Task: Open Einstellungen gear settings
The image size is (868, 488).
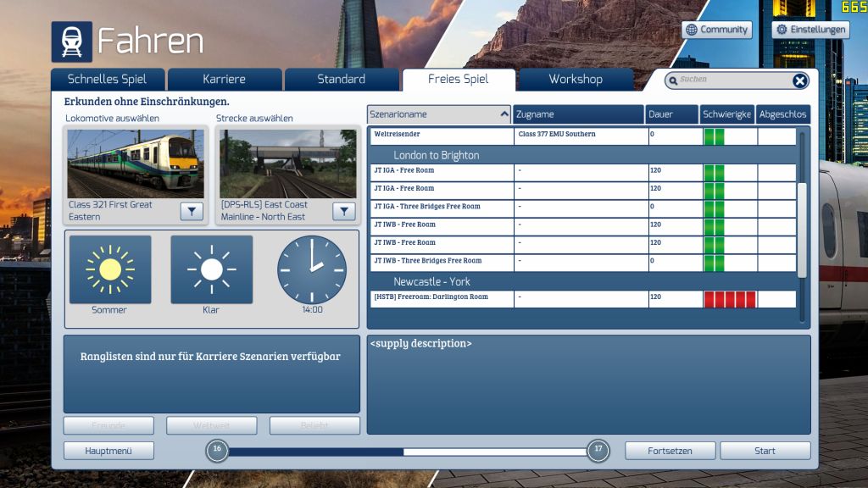Action: 810,30
